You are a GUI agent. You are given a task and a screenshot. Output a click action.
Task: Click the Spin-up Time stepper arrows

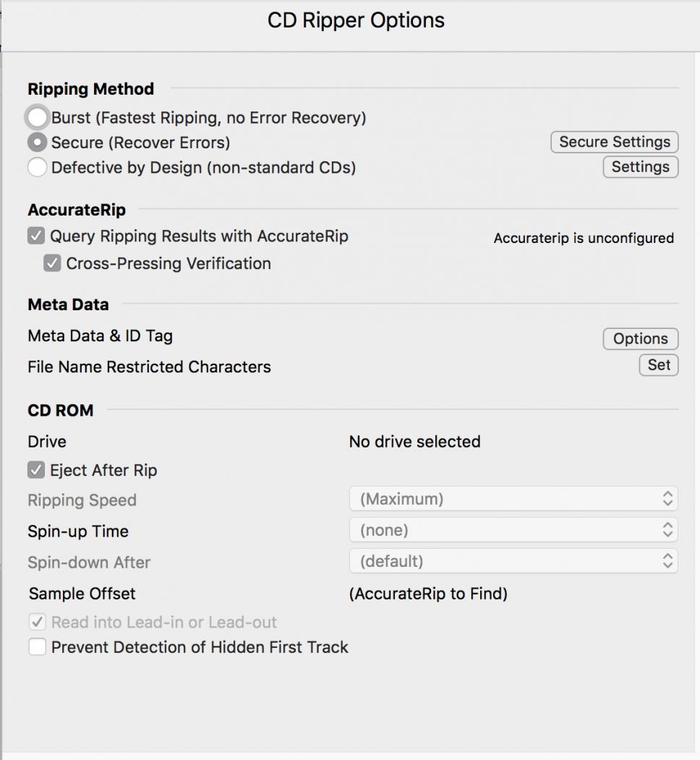667,530
